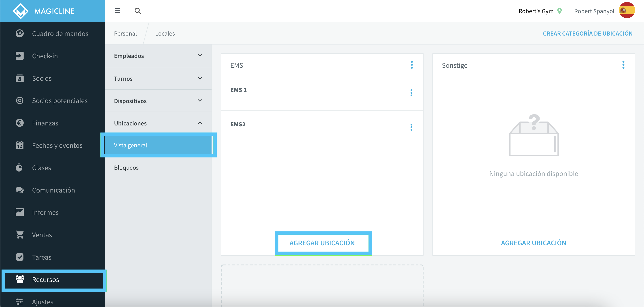Click the dashed empty category drop area
Screen dimensions: 644x307
(322, 286)
